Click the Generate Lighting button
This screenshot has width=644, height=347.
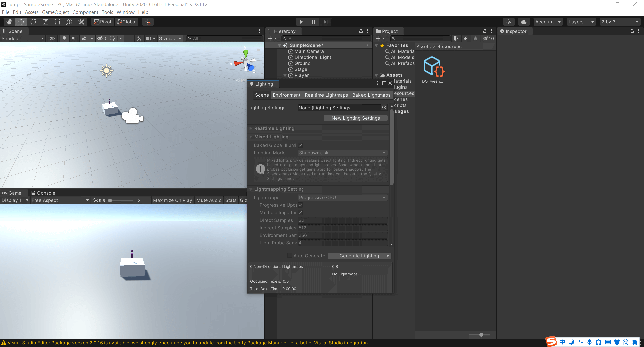pos(359,256)
